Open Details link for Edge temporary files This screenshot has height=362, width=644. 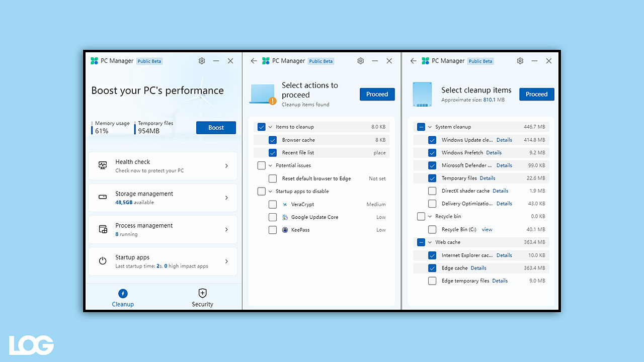point(500,281)
